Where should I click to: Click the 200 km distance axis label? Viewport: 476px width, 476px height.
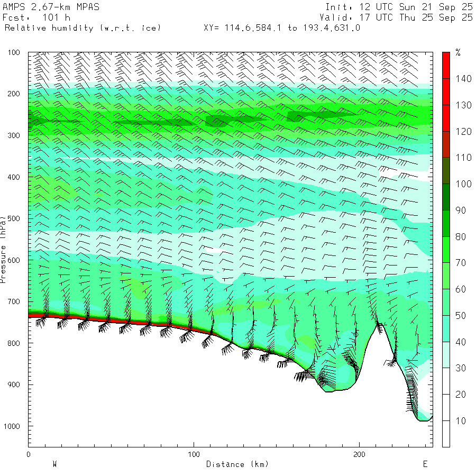pyautogui.click(x=359, y=454)
